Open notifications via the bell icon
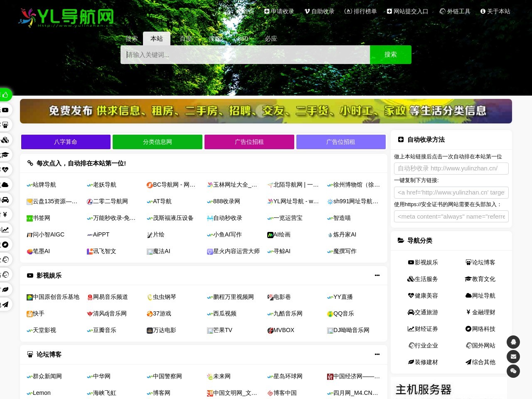The image size is (532, 399). pos(513,342)
